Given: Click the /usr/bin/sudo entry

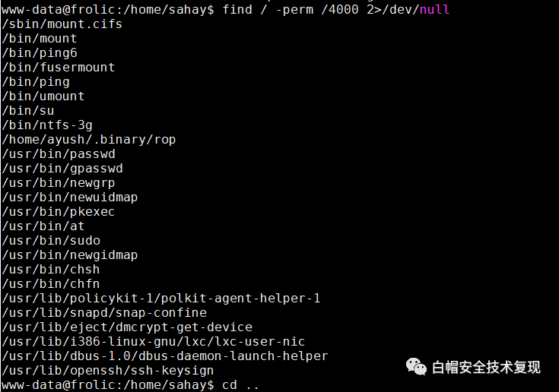Looking at the screenshot, I should [x=51, y=241].
